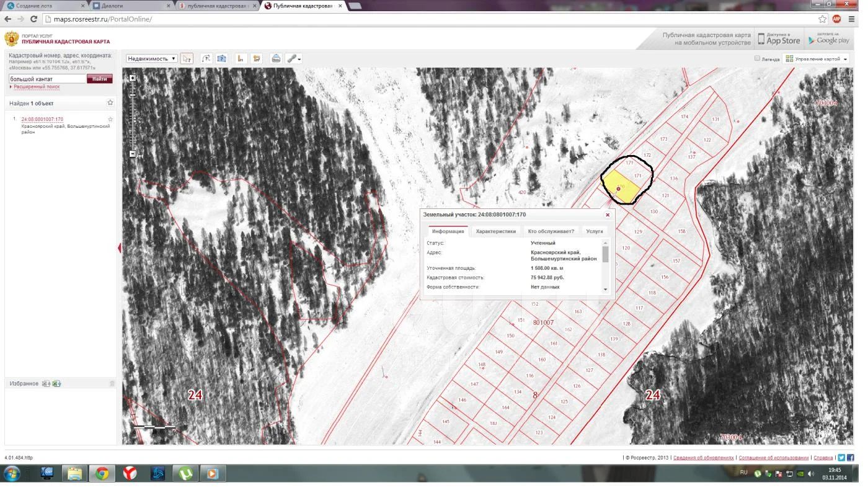
Task: Open the Chrome menu button
Action: 851,19
